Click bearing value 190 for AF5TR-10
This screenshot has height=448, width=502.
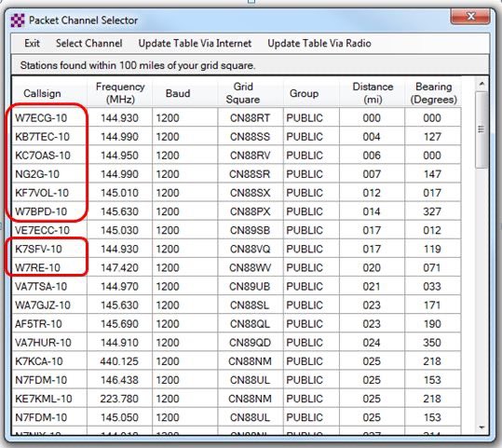[x=432, y=324]
